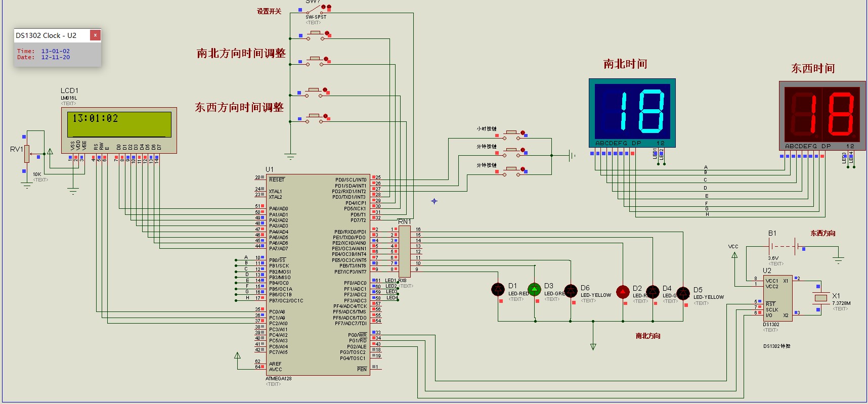Click the Date value 12-11-20 in popup
This screenshot has width=868, height=404.
point(56,57)
